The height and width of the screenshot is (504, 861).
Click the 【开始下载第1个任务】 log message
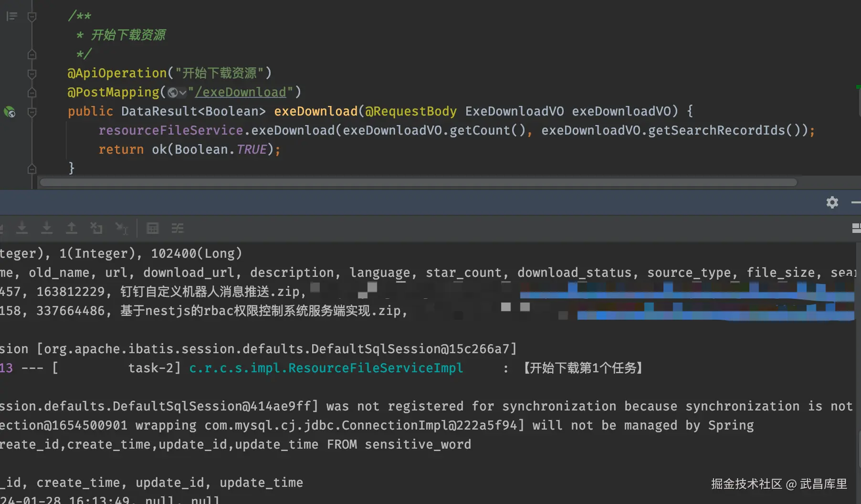point(583,368)
